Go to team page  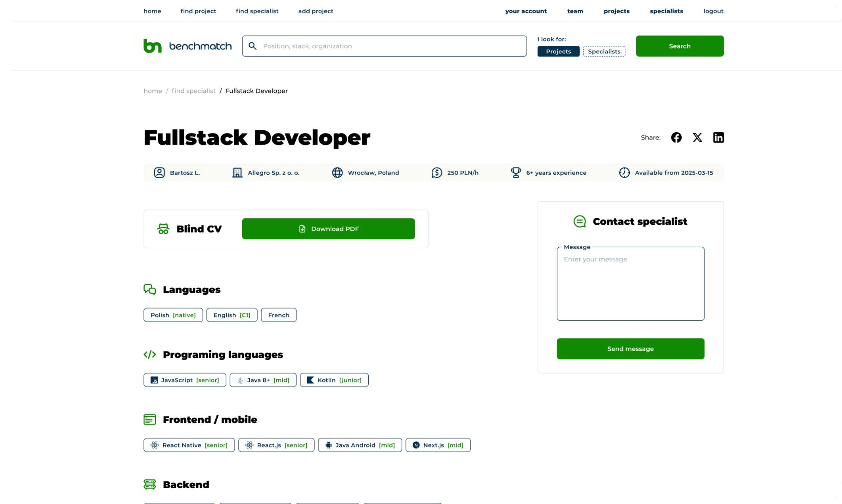click(575, 11)
